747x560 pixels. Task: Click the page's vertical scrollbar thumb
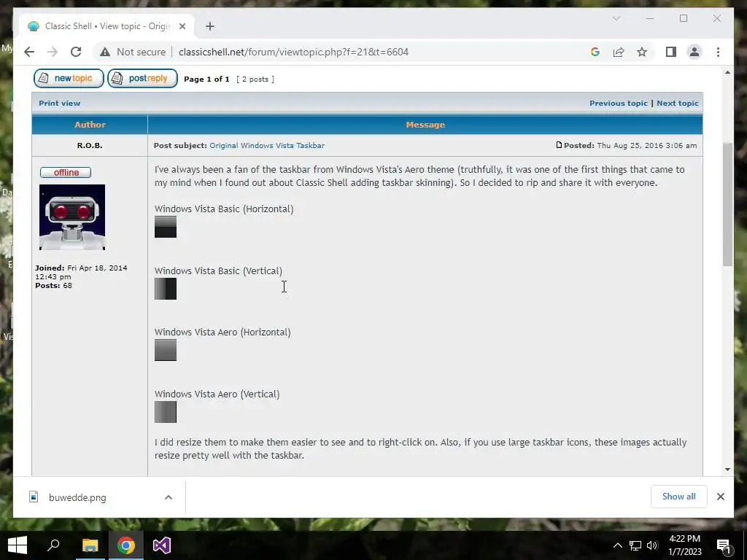point(727,204)
